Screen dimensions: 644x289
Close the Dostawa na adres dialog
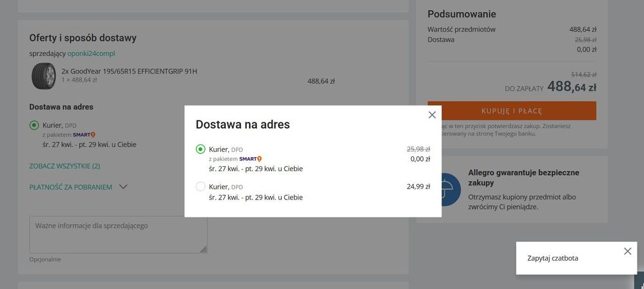tap(432, 115)
